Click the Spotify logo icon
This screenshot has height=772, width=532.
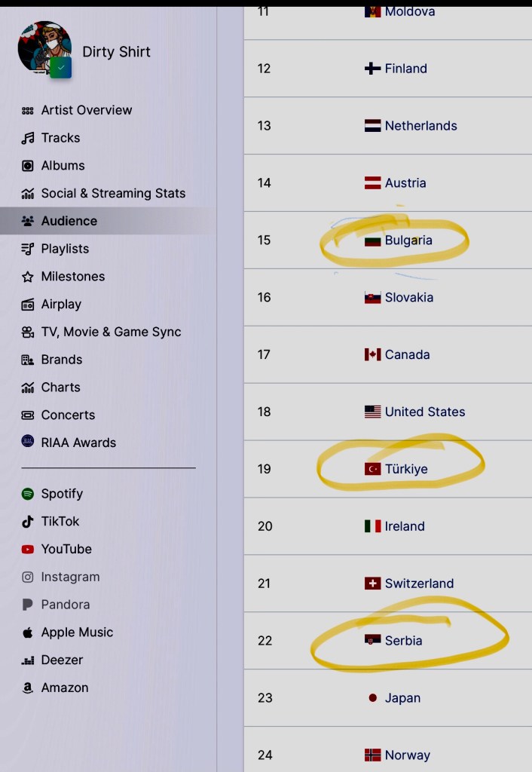coord(28,494)
